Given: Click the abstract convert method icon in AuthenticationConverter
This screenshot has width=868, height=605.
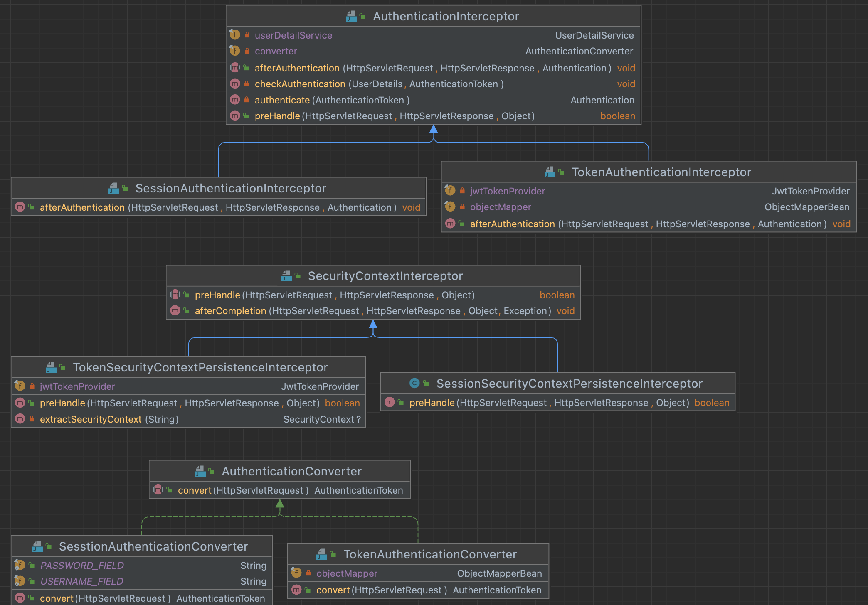Looking at the screenshot, I should (158, 490).
